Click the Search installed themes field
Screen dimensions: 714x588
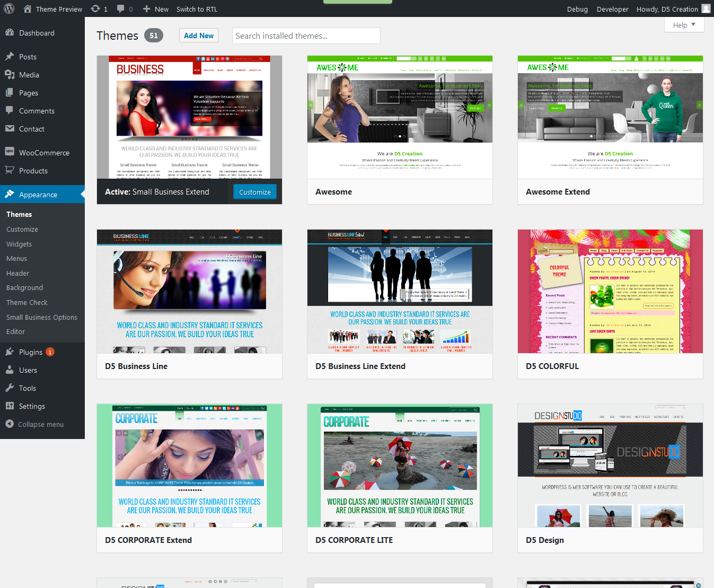pyautogui.click(x=306, y=36)
